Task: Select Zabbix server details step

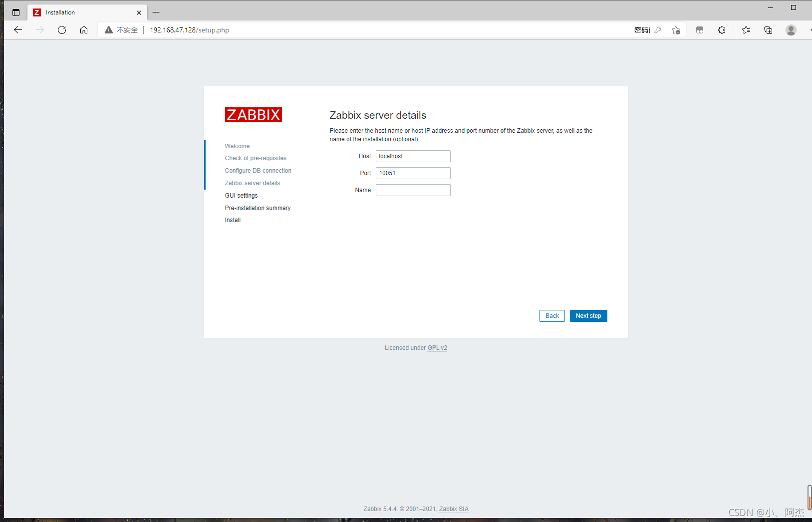Action: [253, 183]
